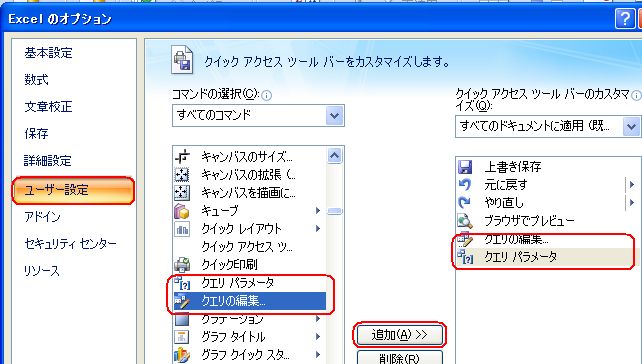642x364 pixels.
Task: Select the セキュリティ センター category
Action: (70, 244)
